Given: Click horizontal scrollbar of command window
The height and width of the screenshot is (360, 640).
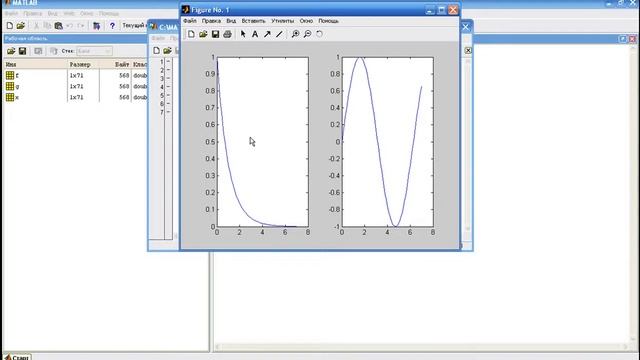Looking at the screenshot, I should (422, 347).
